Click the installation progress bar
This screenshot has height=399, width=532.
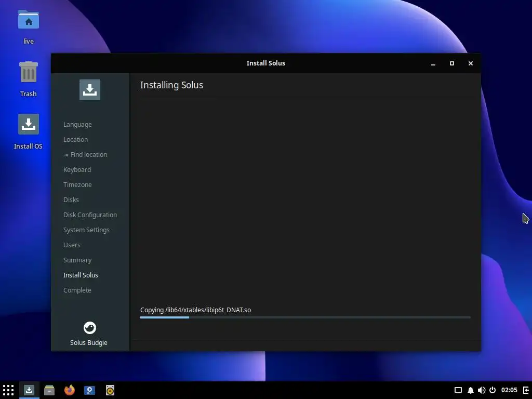point(305,317)
